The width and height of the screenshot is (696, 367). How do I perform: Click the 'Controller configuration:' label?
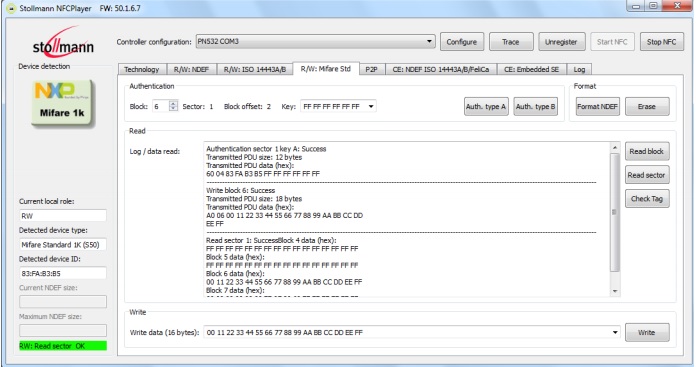pos(154,42)
